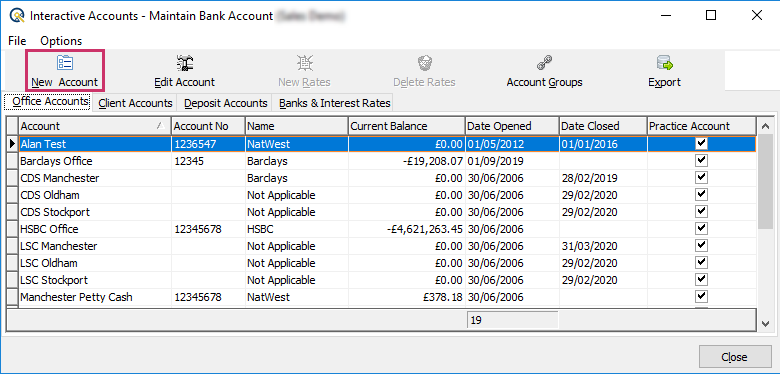Sort by the Date Closed column header

coord(603,126)
